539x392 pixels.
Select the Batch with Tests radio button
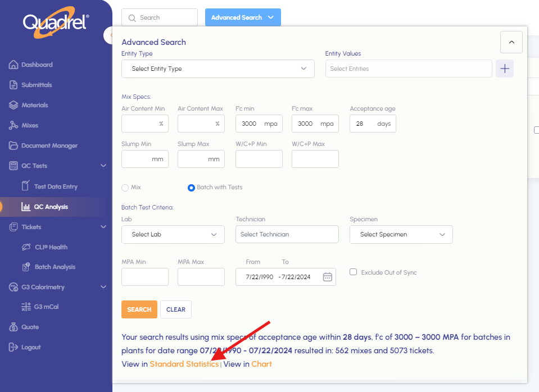click(x=191, y=188)
